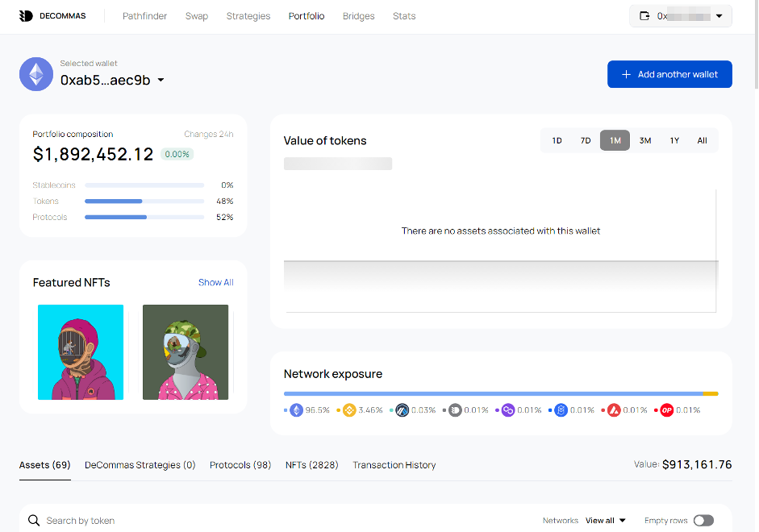Open the NFT with cyan background

[81, 352]
